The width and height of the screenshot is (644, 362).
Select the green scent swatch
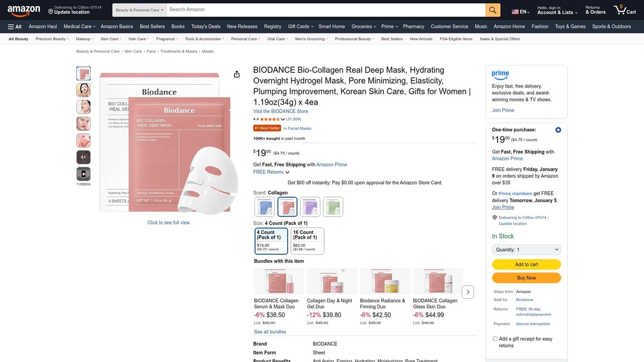[333, 206]
